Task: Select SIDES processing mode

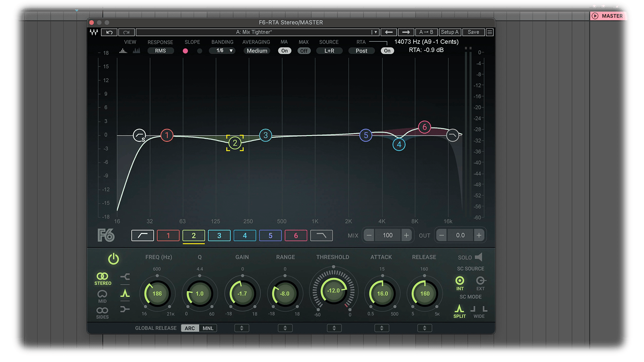Action: point(102,313)
